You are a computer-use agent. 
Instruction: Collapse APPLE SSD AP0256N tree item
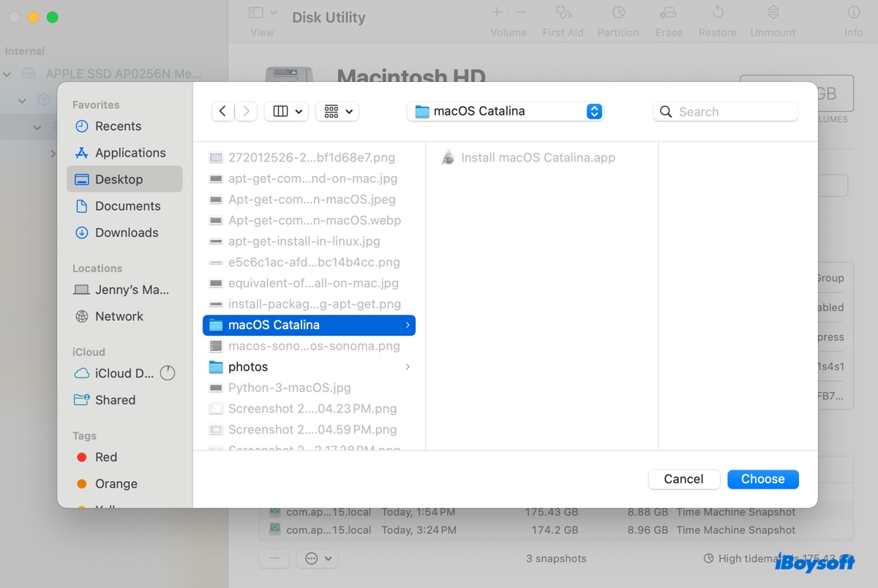coord(8,74)
